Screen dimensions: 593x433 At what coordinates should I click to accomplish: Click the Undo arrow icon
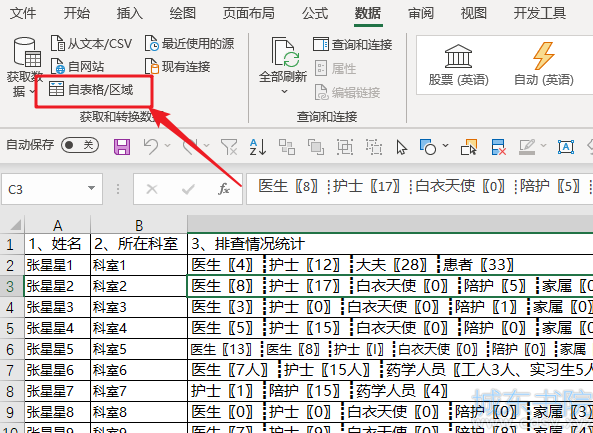pyautogui.click(x=151, y=146)
